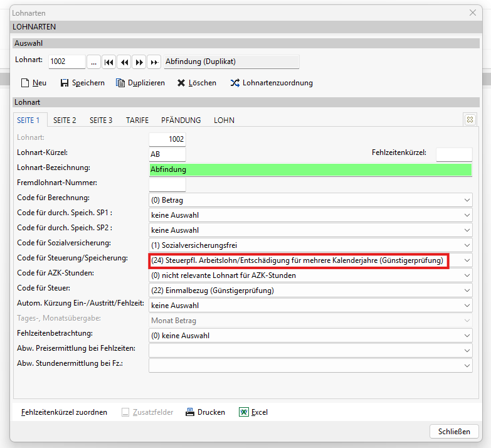Image resolution: width=491 pixels, height=448 pixels.
Task: Export the Lohnart to Excel
Action: pyautogui.click(x=253, y=412)
